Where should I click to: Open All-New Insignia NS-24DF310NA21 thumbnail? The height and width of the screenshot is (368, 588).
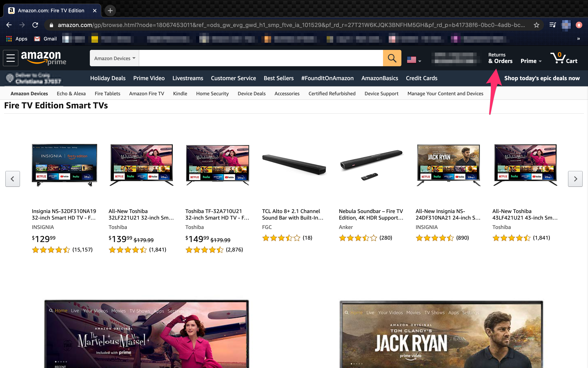tap(449, 165)
